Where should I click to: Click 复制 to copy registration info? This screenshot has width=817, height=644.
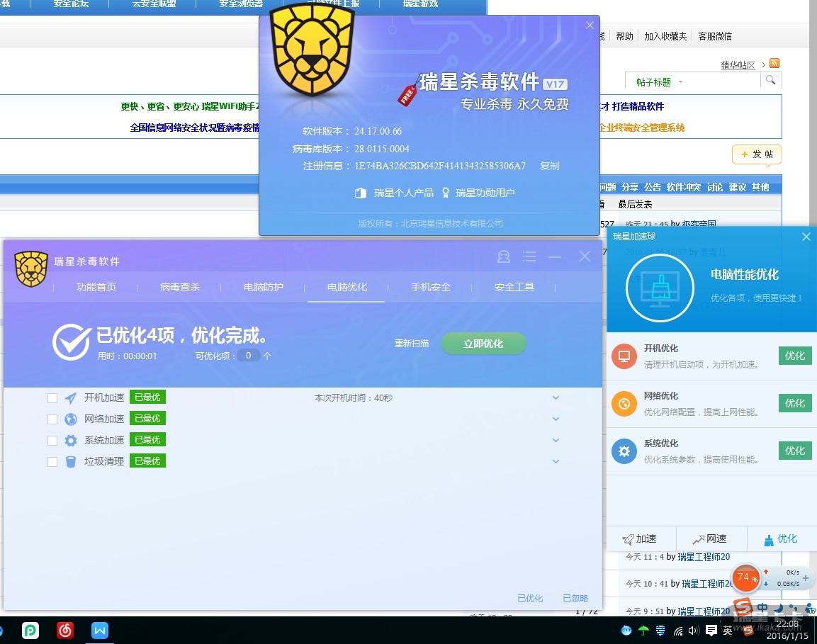550,166
